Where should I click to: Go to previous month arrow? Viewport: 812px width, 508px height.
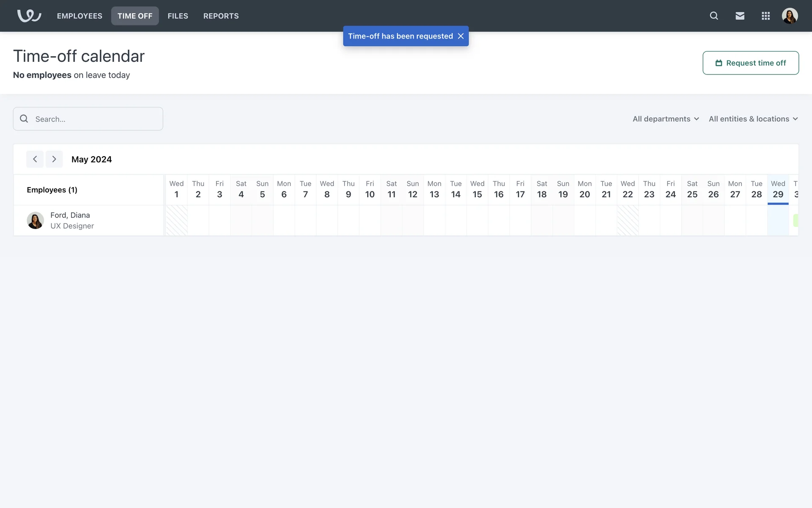tap(35, 159)
